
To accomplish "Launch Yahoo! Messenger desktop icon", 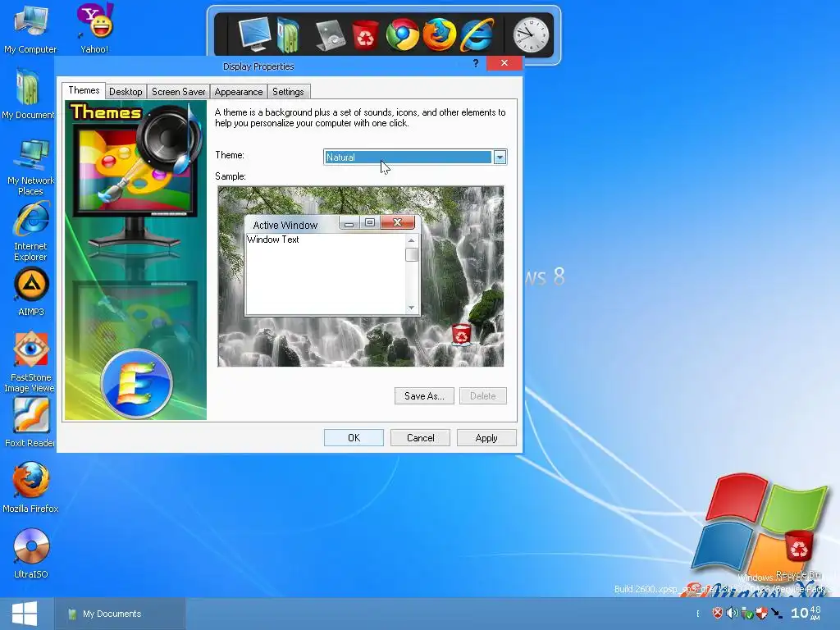I will [95, 28].
